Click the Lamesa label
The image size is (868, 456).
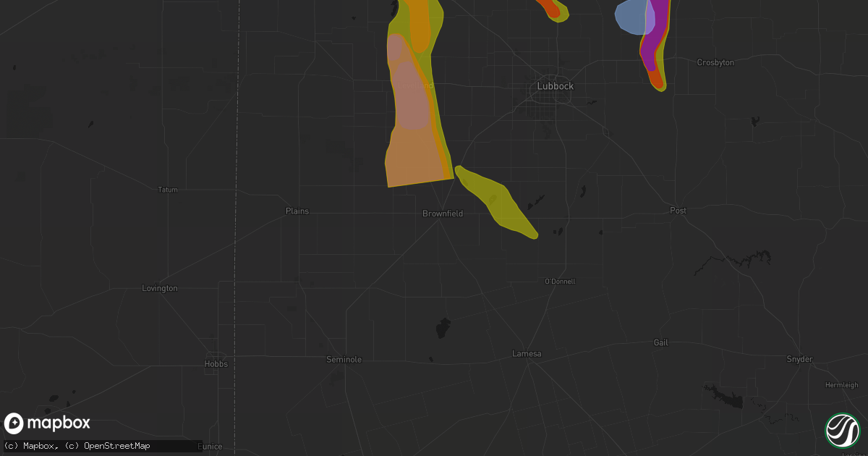click(527, 354)
